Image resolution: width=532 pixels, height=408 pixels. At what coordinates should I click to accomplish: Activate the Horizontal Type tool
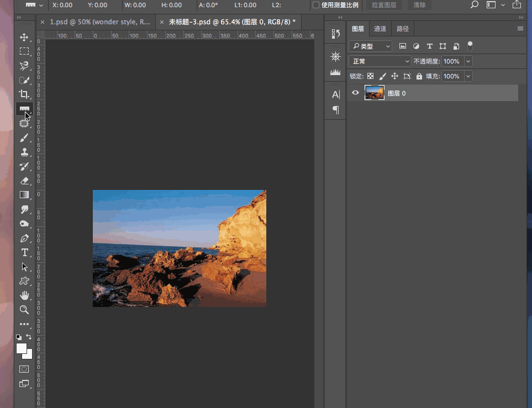pos(24,252)
